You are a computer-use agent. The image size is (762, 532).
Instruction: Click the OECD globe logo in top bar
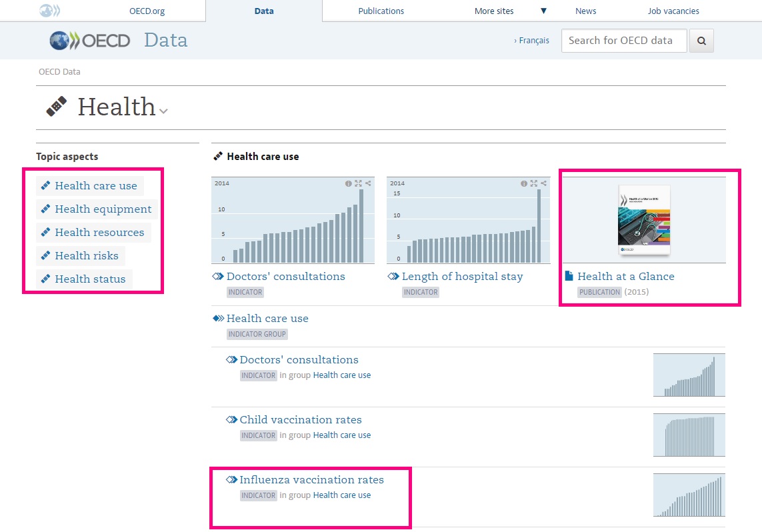(49, 11)
